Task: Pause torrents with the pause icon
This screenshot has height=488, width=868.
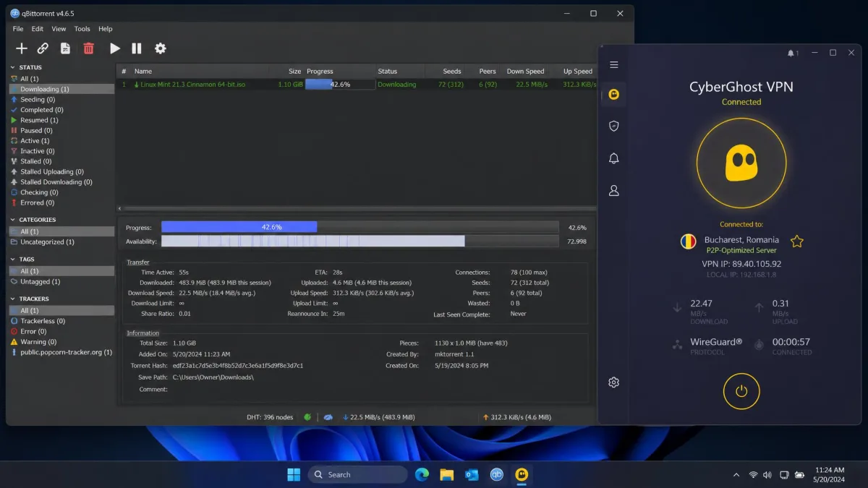Action: pyautogui.click(x=136, y=48)
